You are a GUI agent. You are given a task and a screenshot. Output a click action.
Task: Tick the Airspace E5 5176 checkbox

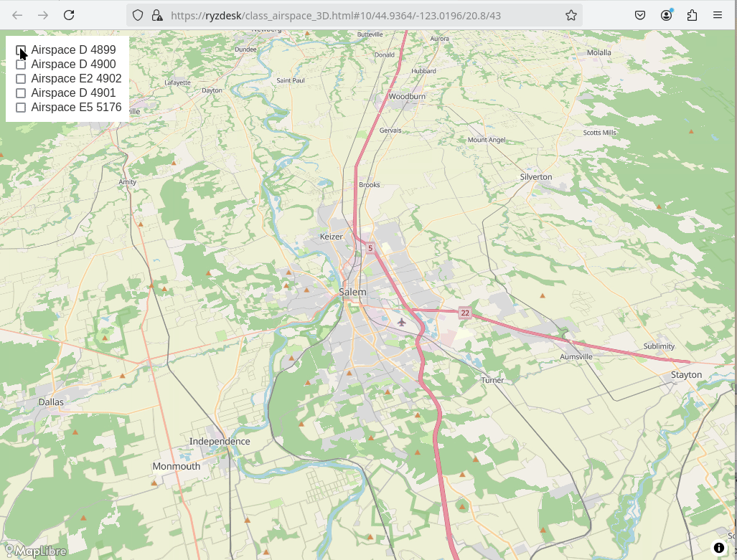21,108
